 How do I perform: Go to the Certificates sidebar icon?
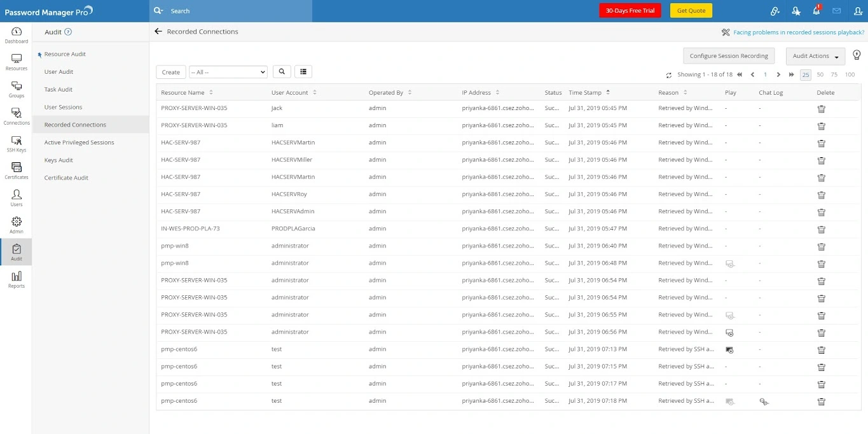pos(17,170)
